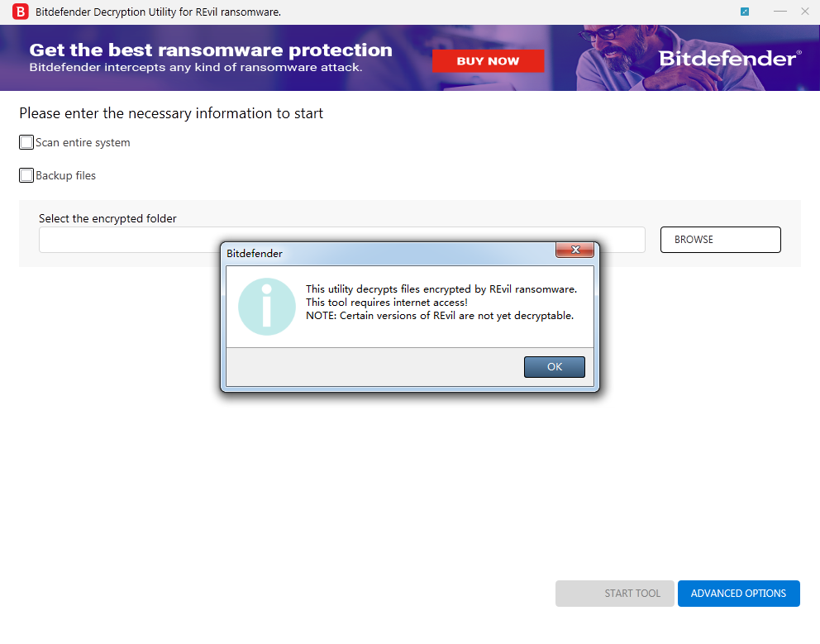Click the 'Select the encrypted folder' label
This screenshot has height=644, width=820.
(107, 219)
